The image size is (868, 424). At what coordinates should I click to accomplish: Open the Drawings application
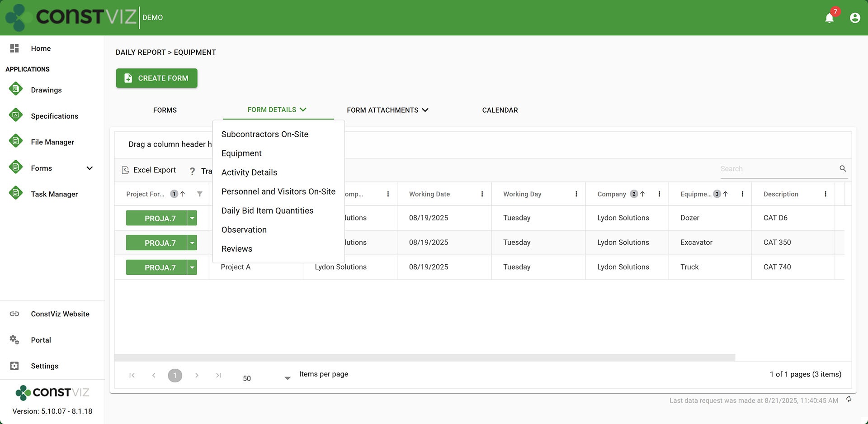(46, 90)
